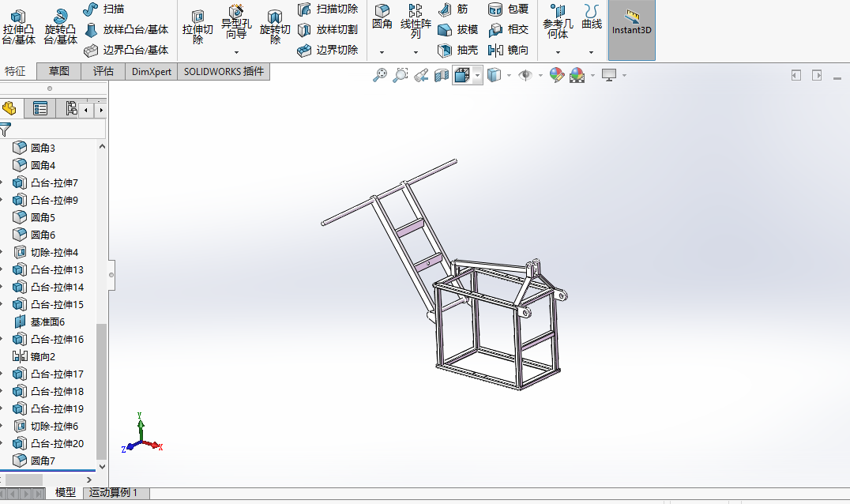Open the 圆角 fillet dropdown arrow
This screenshot has width=850, height=504.
coord(382,53)
